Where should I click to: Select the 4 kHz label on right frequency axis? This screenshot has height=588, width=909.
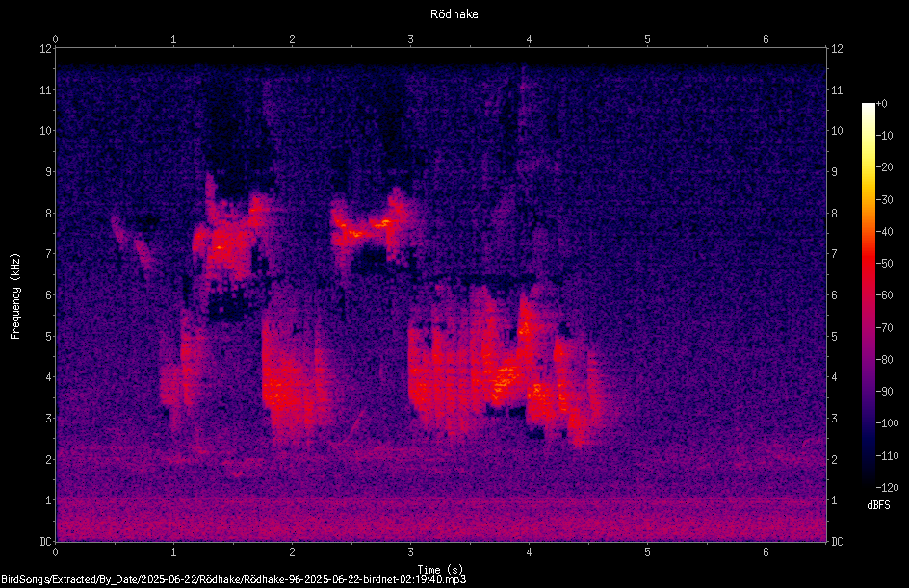[x=835, y=377]
